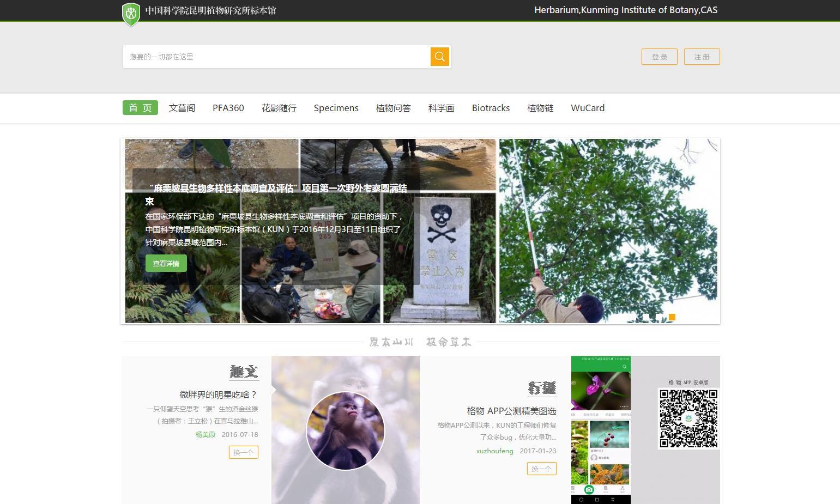Click the 格物 APP QR code
This screenshot has width=840, height=504.
pyautogui.click(x=688, y=418)
